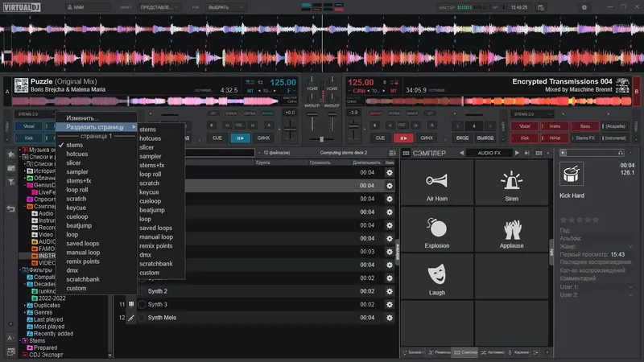Open settings via the top gear icon
The image size is (644, 362).
point(584,7)
